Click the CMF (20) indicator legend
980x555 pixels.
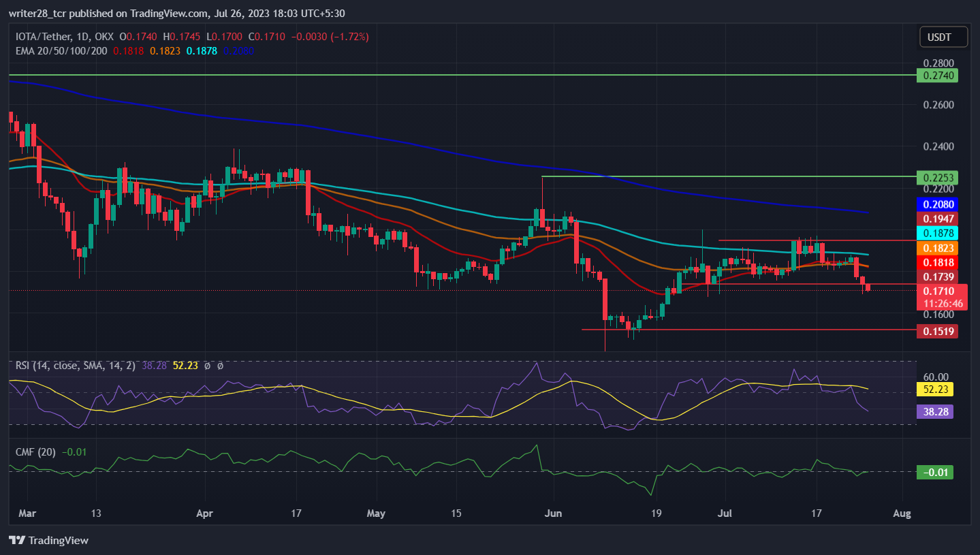(36, 451)
